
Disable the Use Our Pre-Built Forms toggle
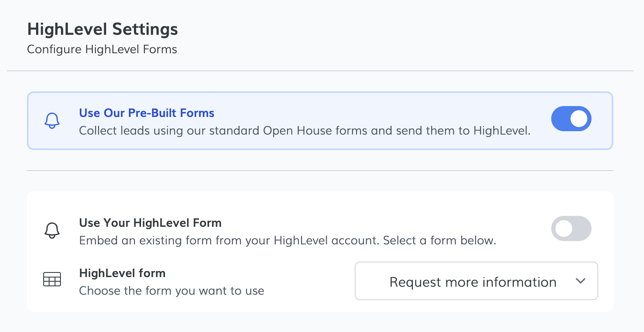[x=571, y=119]
